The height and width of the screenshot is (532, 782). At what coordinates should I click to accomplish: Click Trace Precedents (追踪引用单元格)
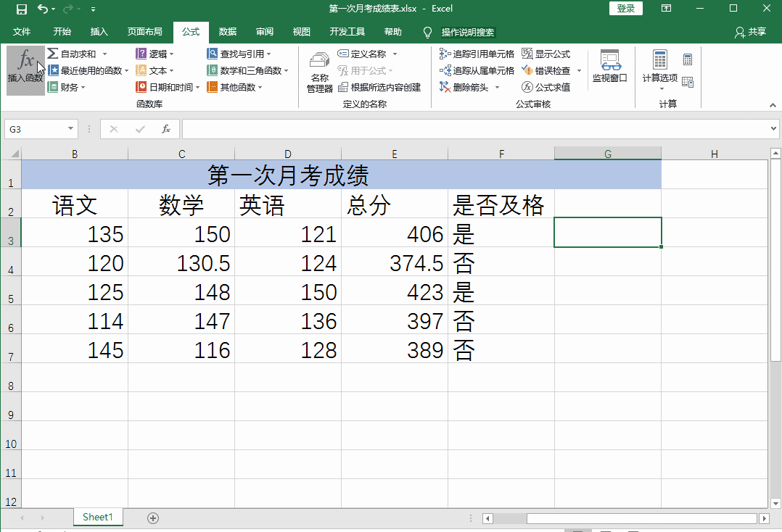(477, 54)
